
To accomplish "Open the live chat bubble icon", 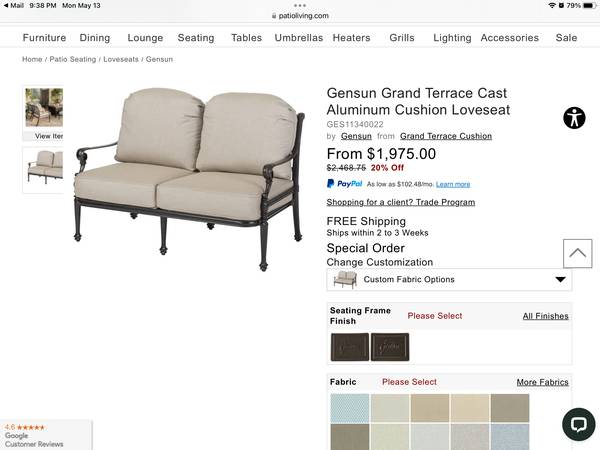I will click(x=579, y=424).
